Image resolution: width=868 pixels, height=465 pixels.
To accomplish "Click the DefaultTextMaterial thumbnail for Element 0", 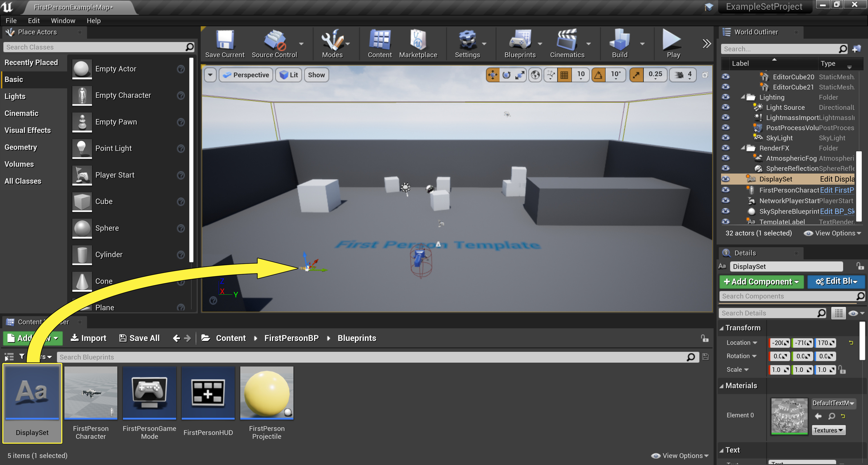I will tap(789, 416).
